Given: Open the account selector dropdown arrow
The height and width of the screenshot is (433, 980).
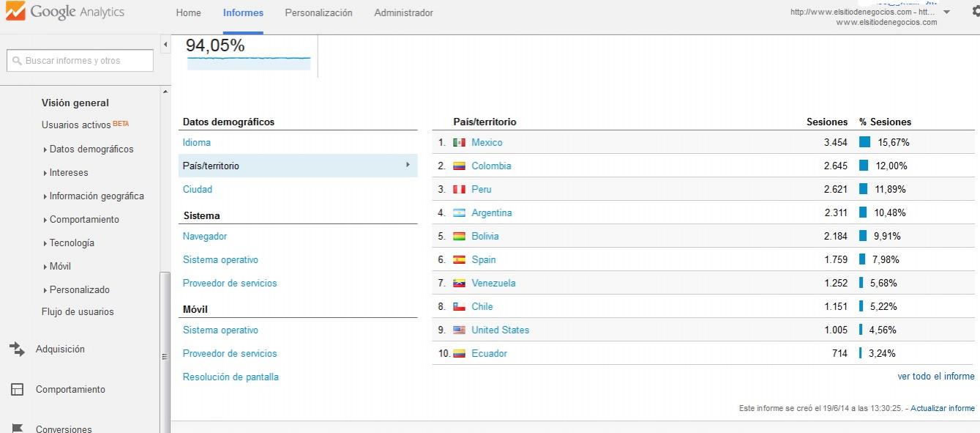Looking at the screenshot, I should [x=946, y=12].
